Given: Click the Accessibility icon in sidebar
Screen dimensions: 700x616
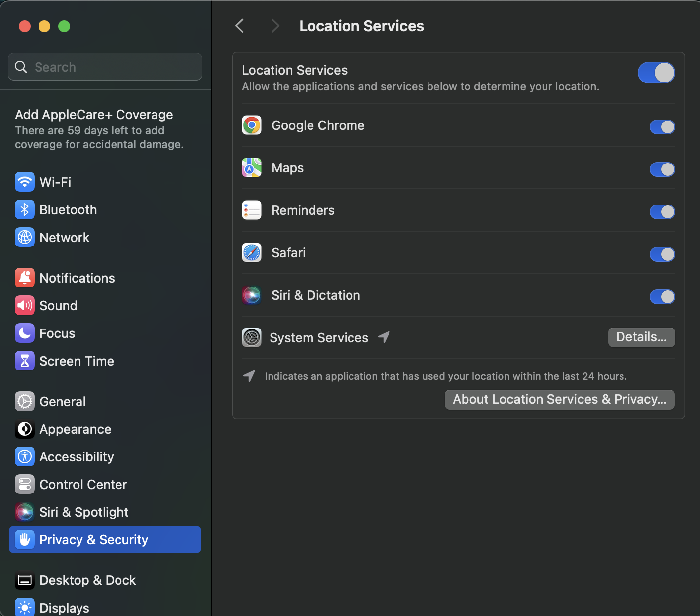Looking at the screenshot, I should pos(25,456).
